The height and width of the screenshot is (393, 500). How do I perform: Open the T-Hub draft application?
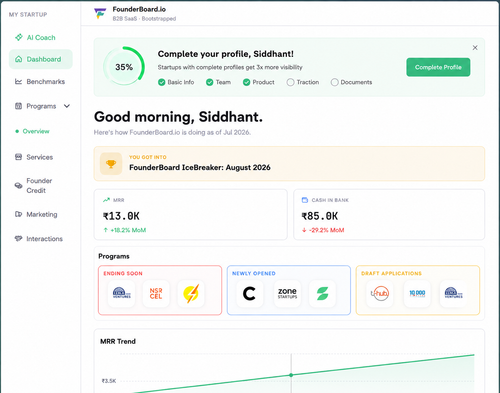[x=380, y=293]
